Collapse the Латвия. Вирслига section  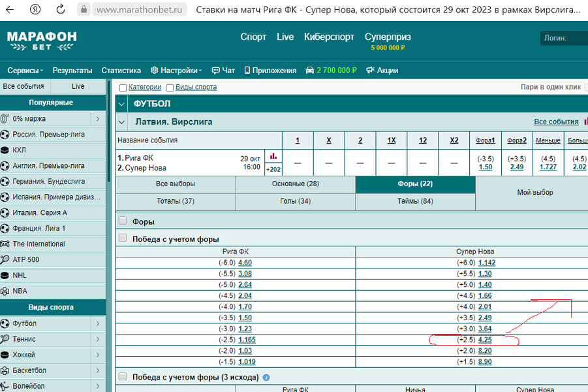click(x=121, y=122)
